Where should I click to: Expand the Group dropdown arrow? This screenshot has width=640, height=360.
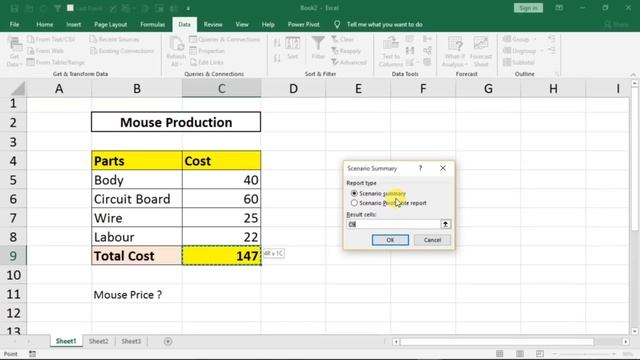[535, 40]
